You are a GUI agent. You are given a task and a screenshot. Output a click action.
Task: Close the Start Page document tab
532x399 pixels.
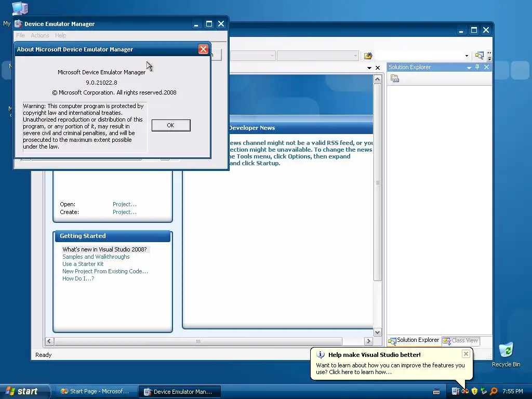click(x=378, y=68)
